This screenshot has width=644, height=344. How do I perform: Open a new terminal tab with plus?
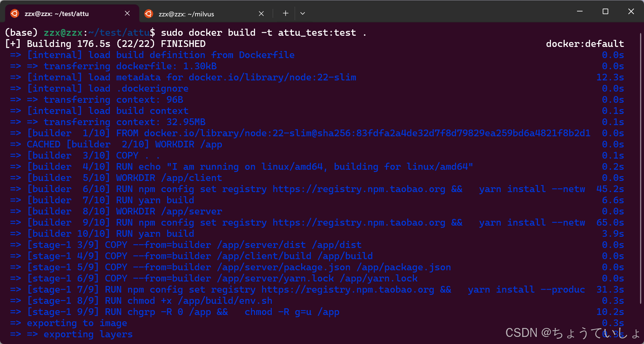286,13
